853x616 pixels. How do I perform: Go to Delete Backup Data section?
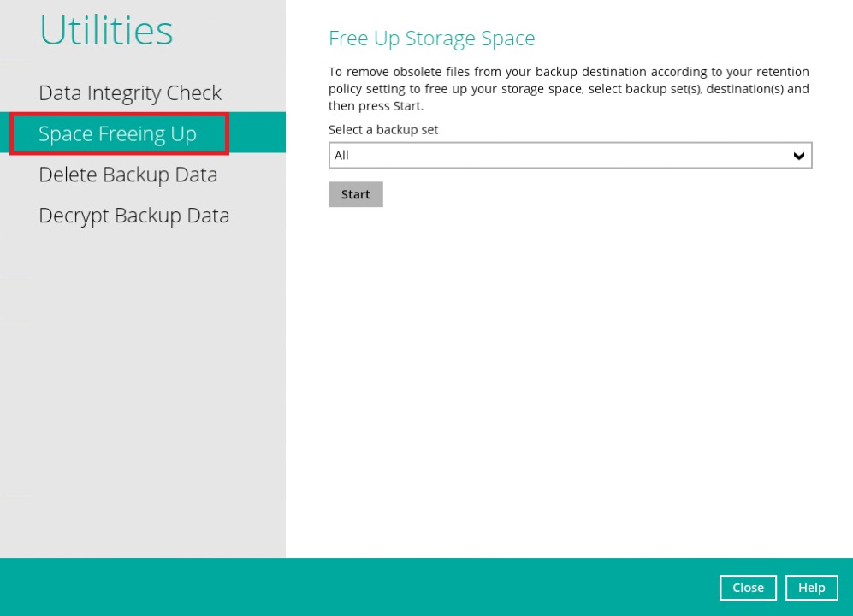tap(127, 175)
